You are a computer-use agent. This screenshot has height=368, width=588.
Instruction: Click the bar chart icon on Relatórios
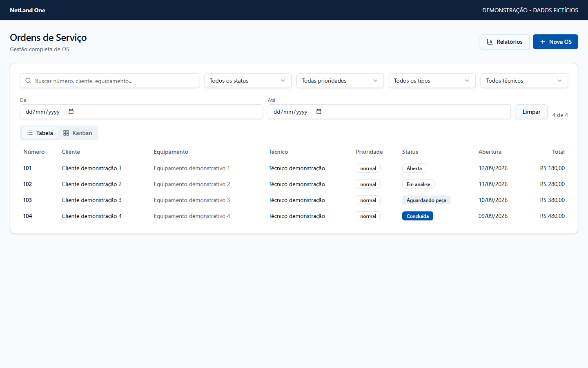coord(490,42)
